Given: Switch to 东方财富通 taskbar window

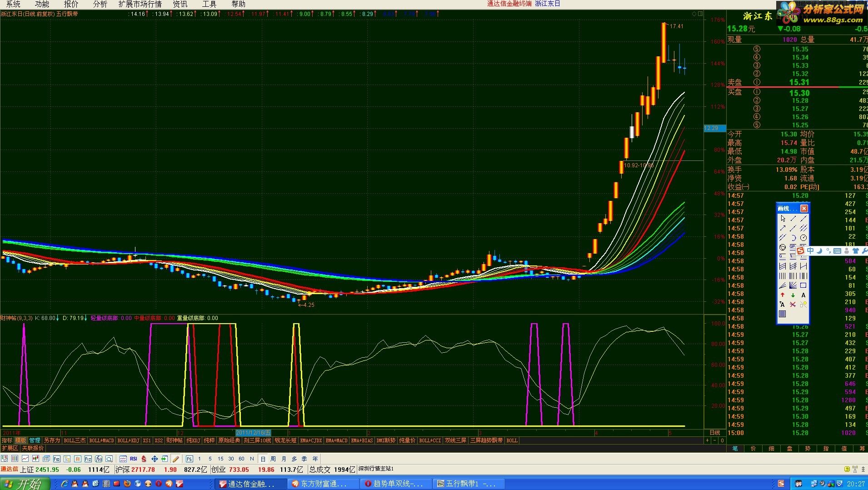Looking at the screenshot, I should pyautogui.click(x=324, y=484).
